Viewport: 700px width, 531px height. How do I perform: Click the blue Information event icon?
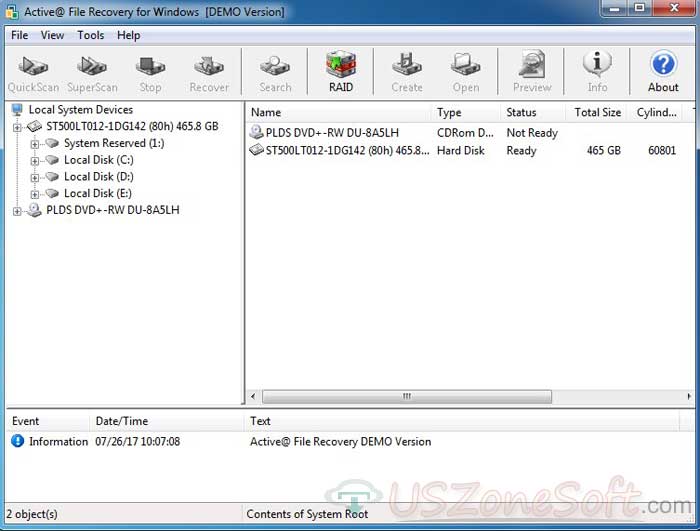pos(17,441)
